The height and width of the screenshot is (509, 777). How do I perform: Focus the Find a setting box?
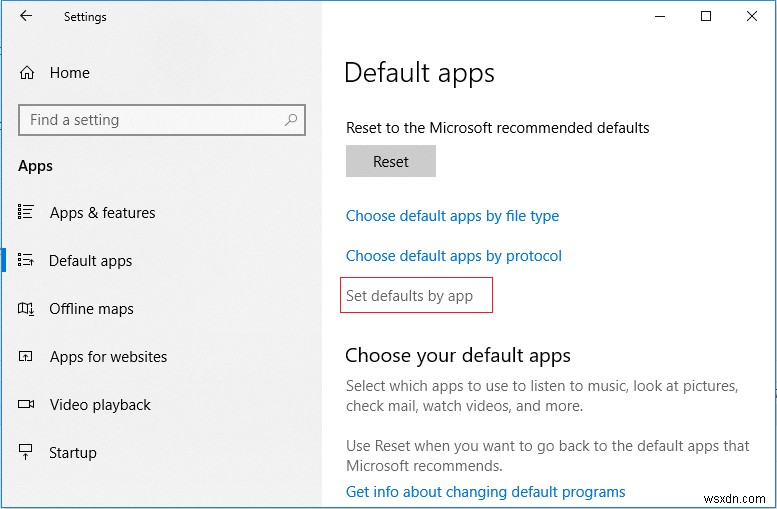(162, 120)
